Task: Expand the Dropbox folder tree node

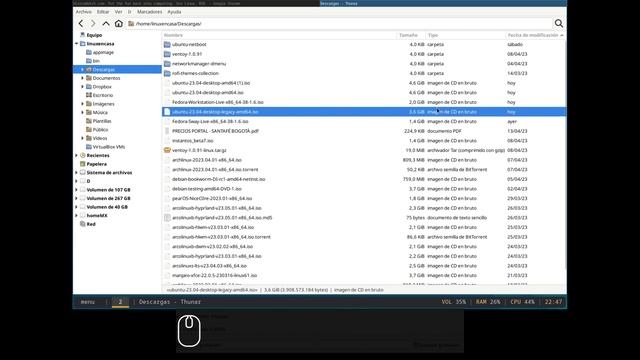Action: coord(82,87)
